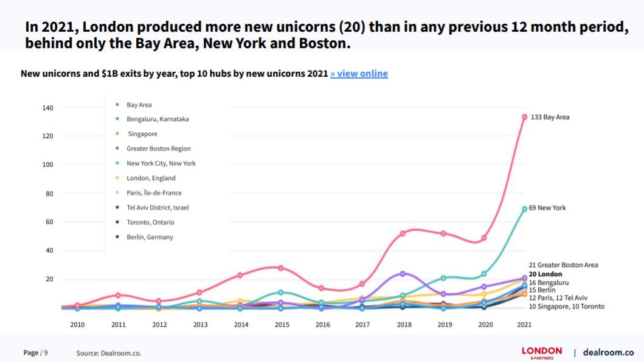Open the dealroom.co logo
Image resolution: width=644 pixels, height=362 pixels.
(608, 352)
